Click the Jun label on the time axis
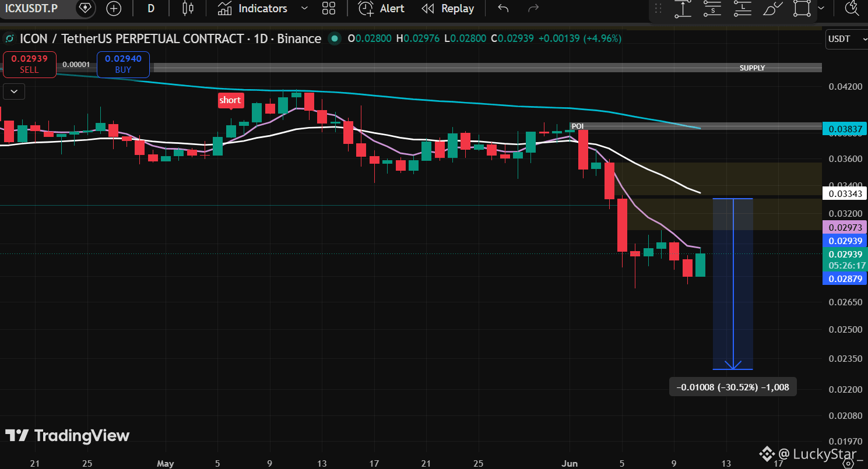 tap(568, 464)
